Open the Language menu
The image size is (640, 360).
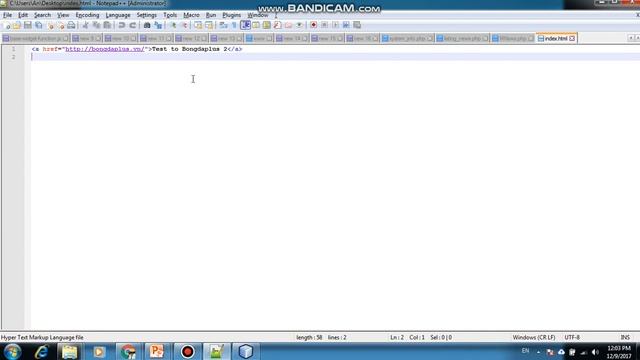click(x=118, y=15)
